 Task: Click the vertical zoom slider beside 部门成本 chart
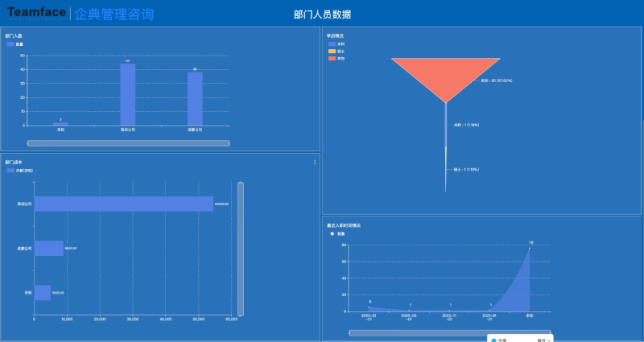tap(241, 248)
